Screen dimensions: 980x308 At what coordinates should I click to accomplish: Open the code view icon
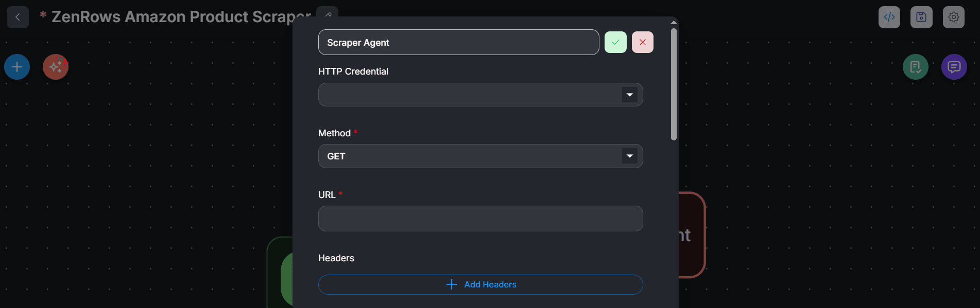point(889,17)
